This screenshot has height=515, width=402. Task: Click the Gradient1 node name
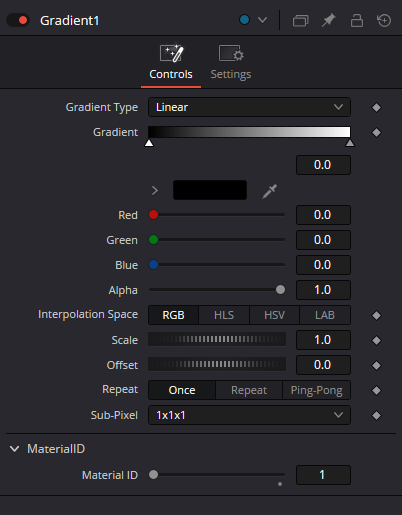pyautogui.click(x=69, y=21)
